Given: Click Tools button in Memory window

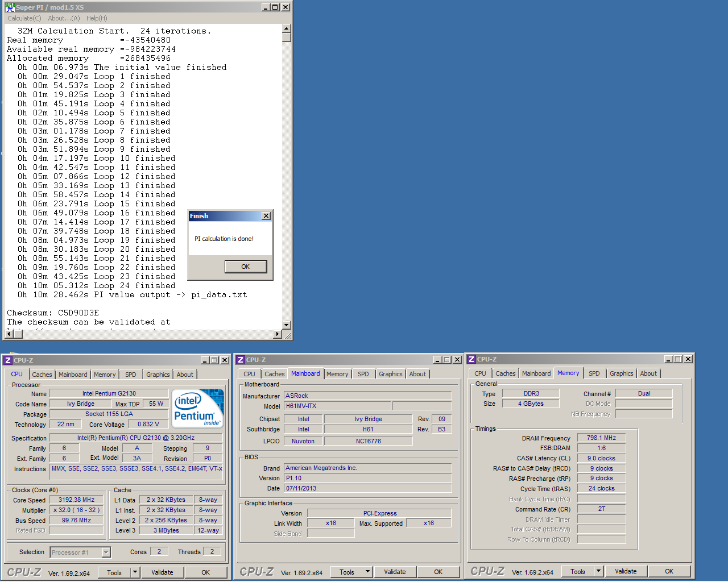Looking at the screenshot, I should point(578,571).
